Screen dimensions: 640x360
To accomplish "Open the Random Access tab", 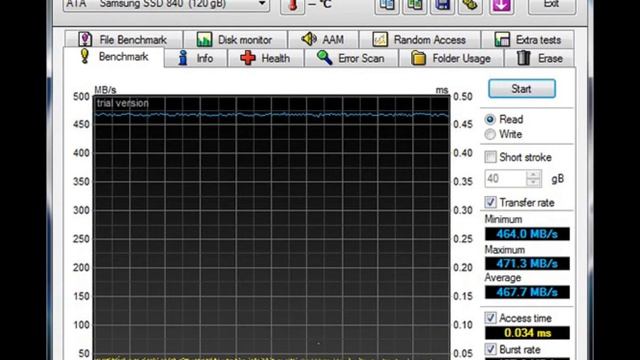I will pyautogui.click(x=420, y=40).
